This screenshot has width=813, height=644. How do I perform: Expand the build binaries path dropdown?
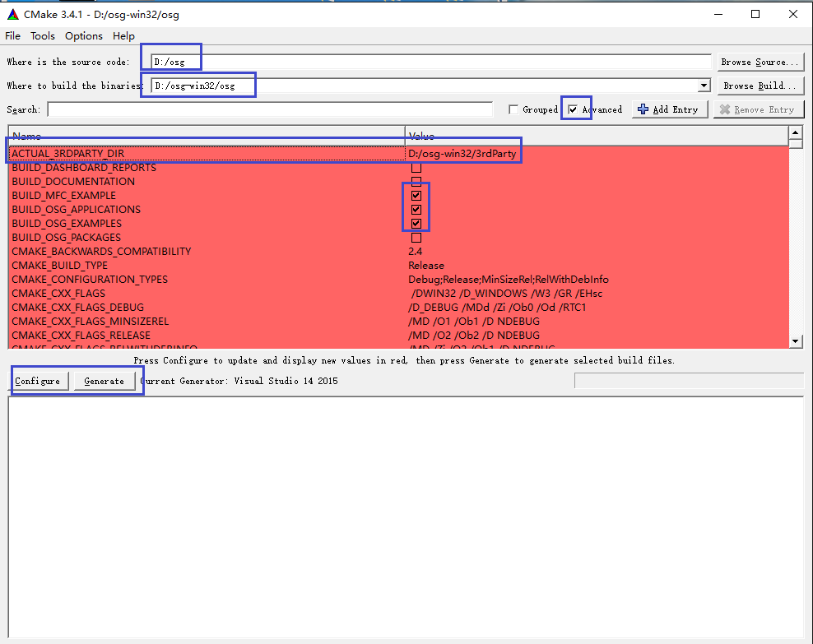click(x=704, y=86)
